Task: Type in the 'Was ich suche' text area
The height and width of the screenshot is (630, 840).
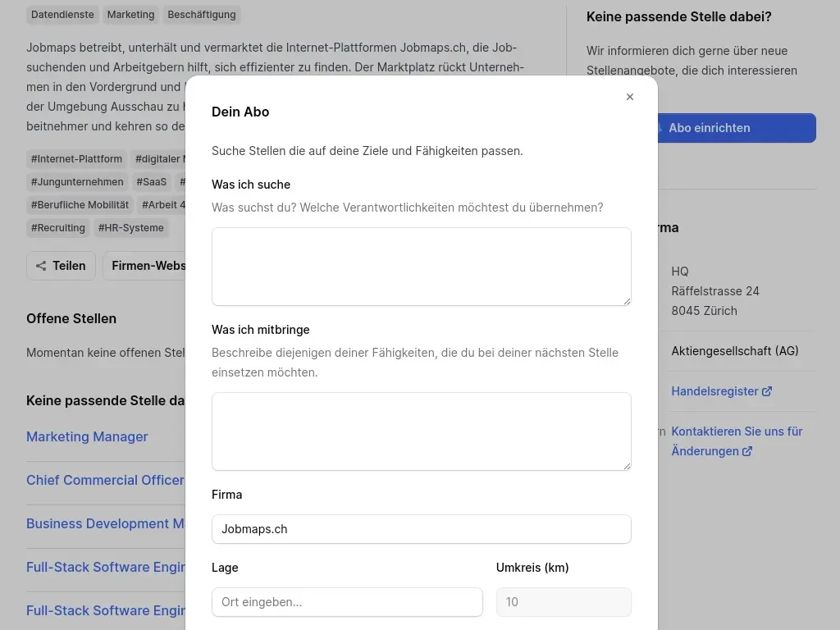Action: tap(421, 267)
